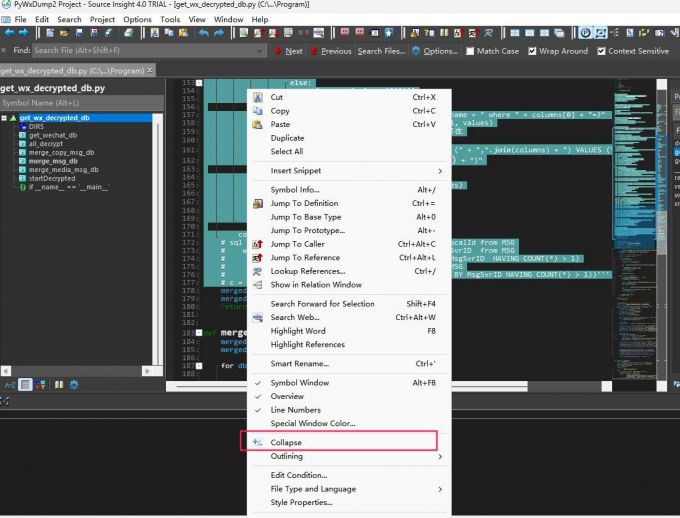The height and width of the screenshot is (518, 680).
Task: Click the Open File folder icon
Action: click(64, 33)
